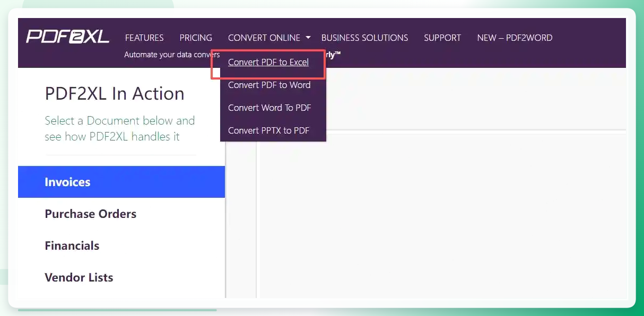The image size is (644, 316).
Task: Choose Convert PDF to Word
Action: pos(269,85)
